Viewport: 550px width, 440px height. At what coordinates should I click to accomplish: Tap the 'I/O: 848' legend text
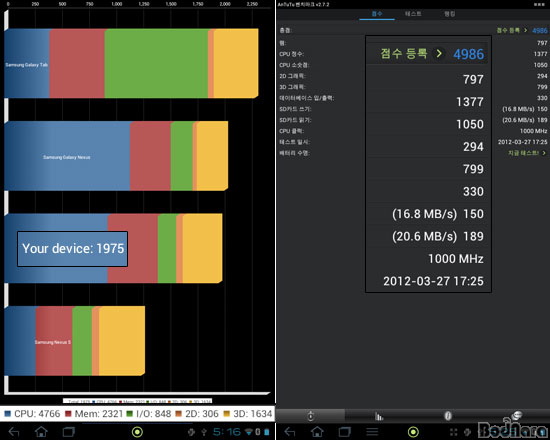pyautogui.click(x=154, y=414)
